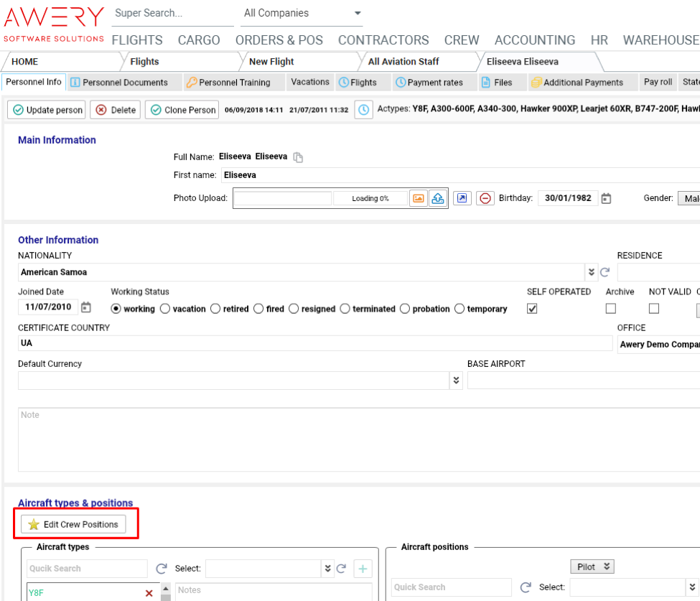Tick the Archive checkbox

611,309
